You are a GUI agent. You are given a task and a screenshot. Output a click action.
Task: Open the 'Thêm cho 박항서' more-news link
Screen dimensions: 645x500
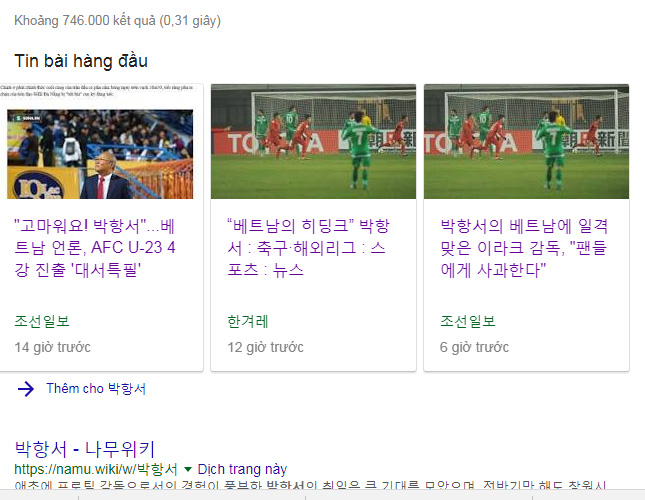(x=96, y=389)
